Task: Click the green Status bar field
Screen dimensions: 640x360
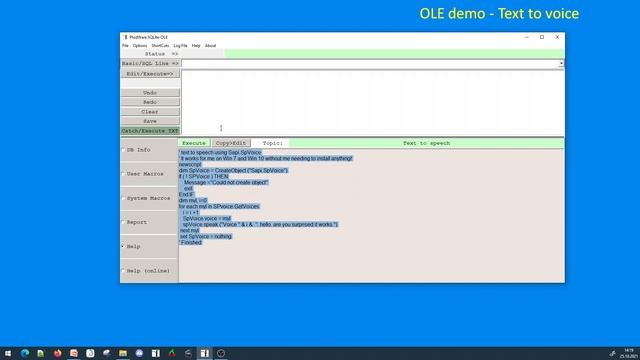Action: (x=394, y=54)
